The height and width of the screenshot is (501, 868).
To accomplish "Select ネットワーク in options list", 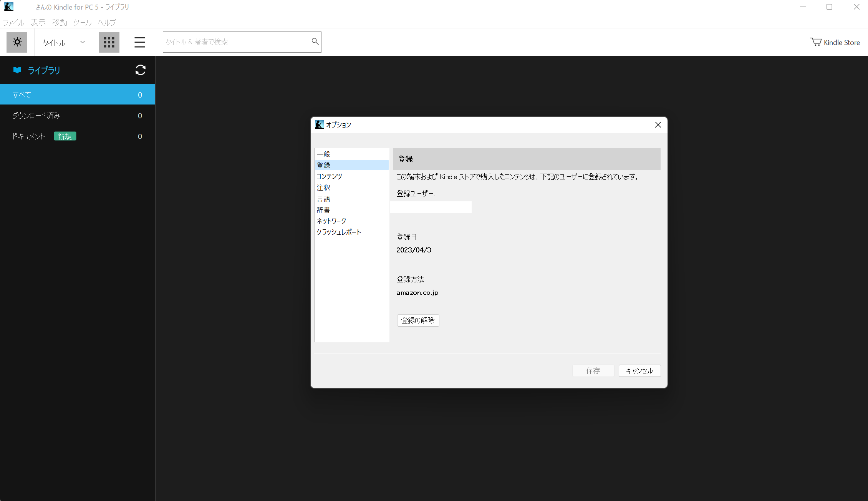I will 351,221.
